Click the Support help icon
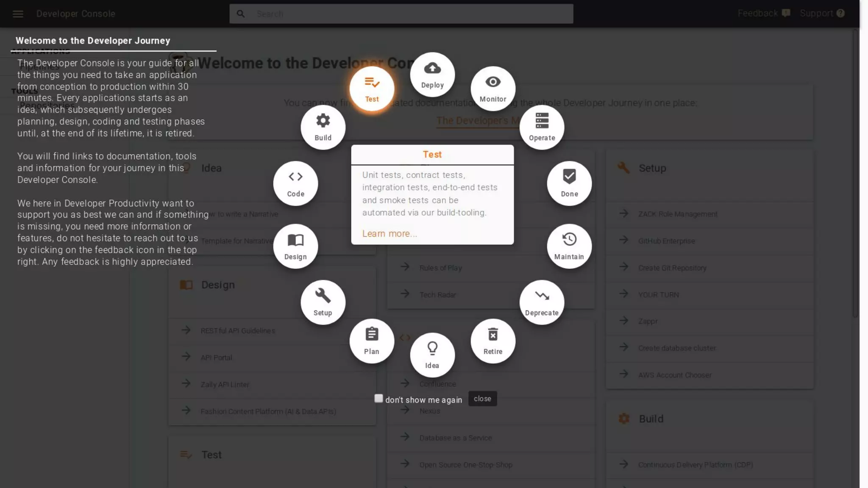 click(840, 14)
